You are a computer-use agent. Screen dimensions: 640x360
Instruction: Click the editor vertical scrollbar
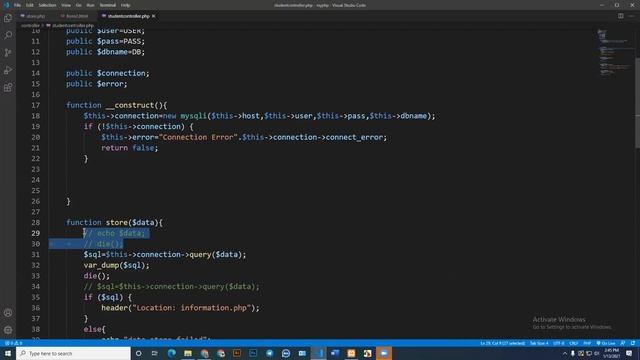point(637,103)
